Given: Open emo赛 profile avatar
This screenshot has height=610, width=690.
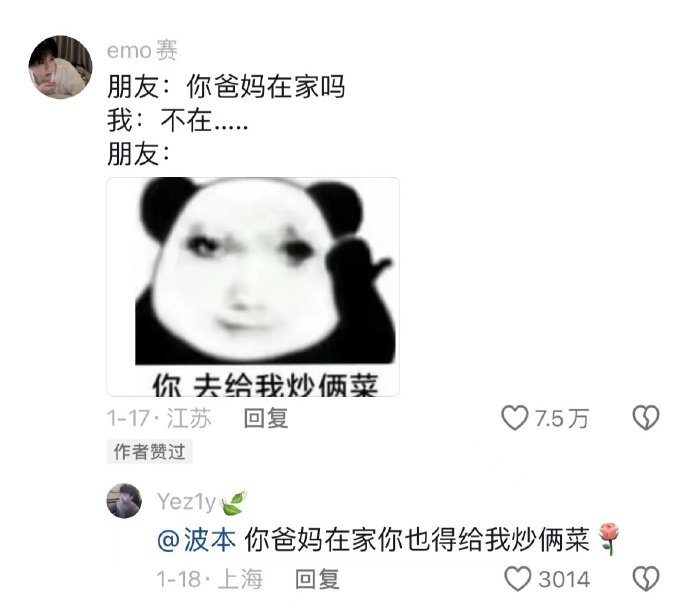Looking at the screenshot, I should point(60,67).
